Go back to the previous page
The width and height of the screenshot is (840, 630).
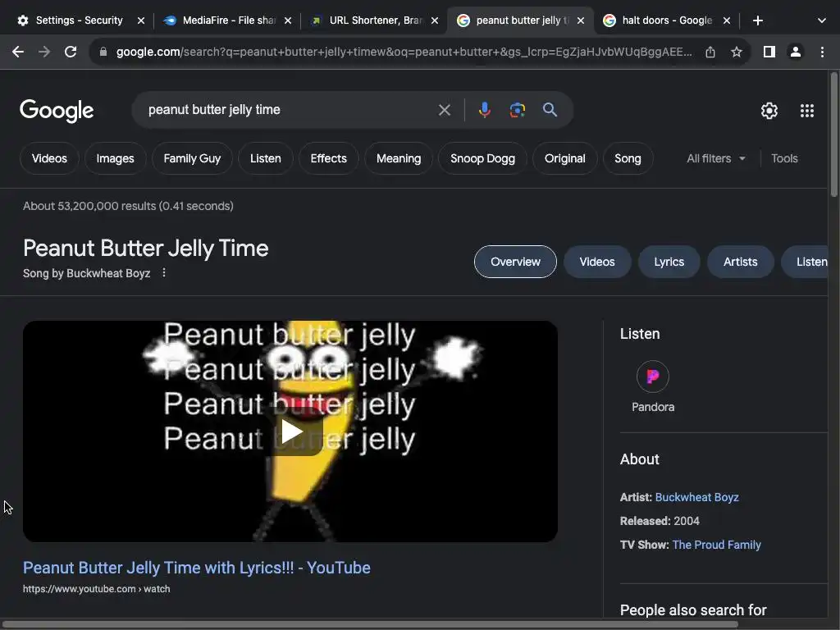[18, 52]
